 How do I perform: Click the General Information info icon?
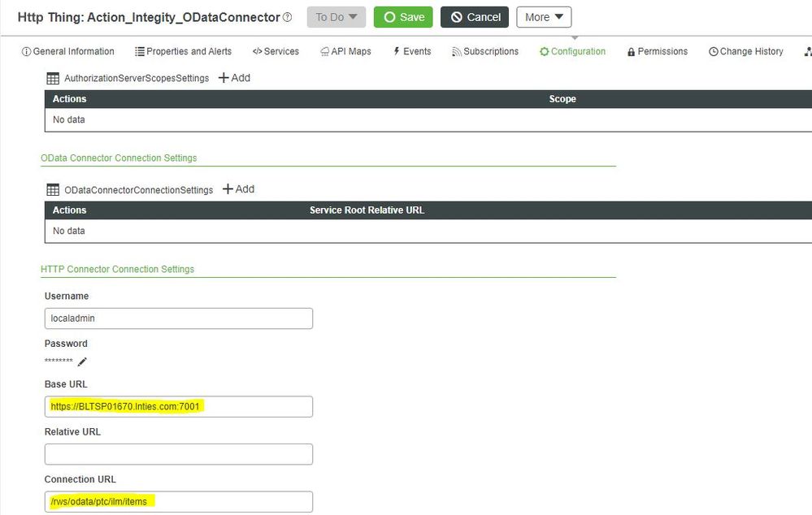coord(26,52)
